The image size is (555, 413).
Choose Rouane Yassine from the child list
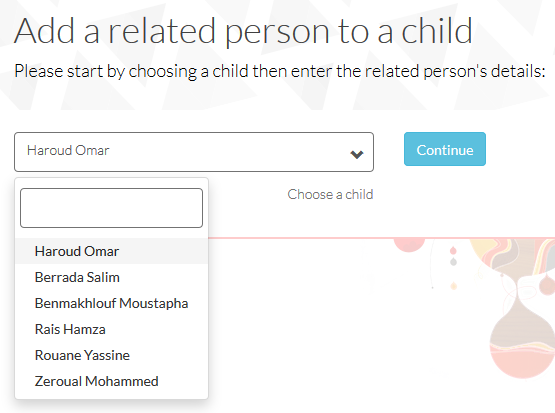[x=111, y=355]
